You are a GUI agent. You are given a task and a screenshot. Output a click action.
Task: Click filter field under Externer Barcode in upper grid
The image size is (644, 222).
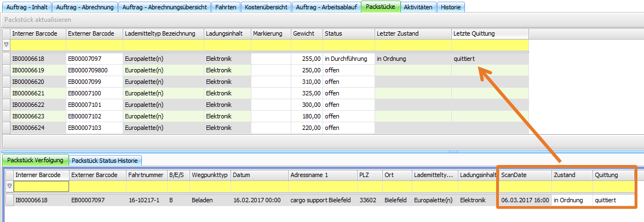click(94, 44)
